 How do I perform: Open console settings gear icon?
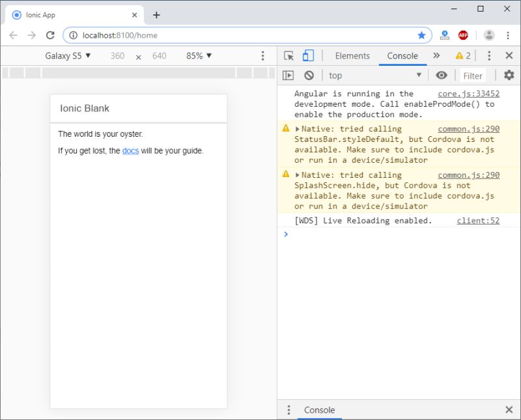509,75
